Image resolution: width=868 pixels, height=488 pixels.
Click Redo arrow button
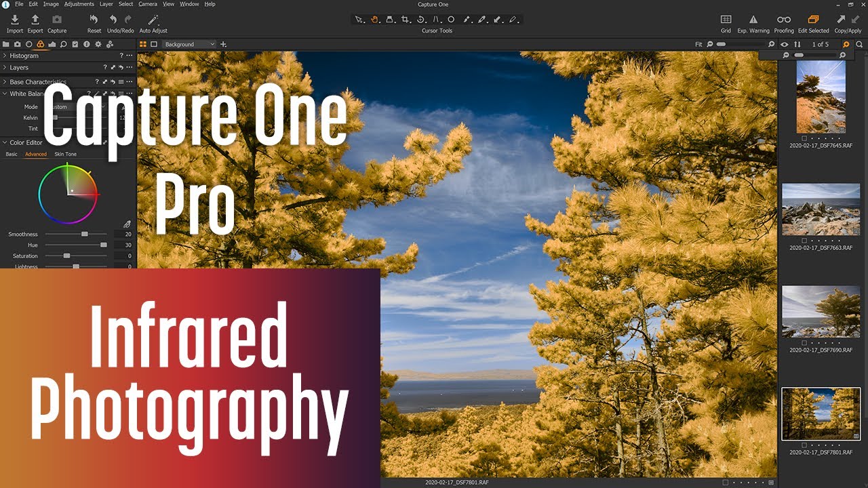[x=127, y=20]
